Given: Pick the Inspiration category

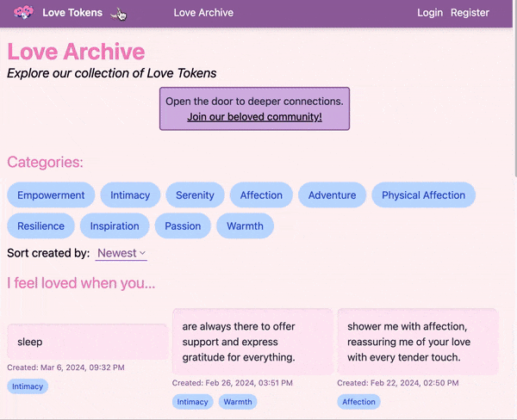Looking at the screenshot, I should 115,226.
